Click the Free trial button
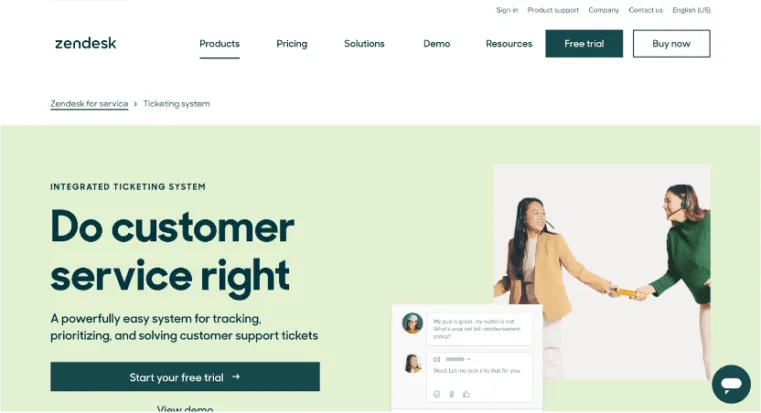Viewport: 761px width, 413px height. pos(584,44)
